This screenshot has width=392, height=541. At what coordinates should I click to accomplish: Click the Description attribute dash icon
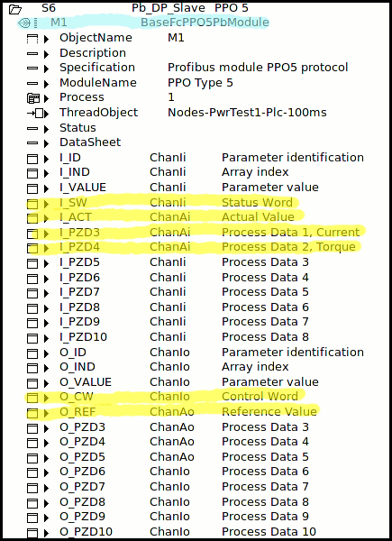32,54
